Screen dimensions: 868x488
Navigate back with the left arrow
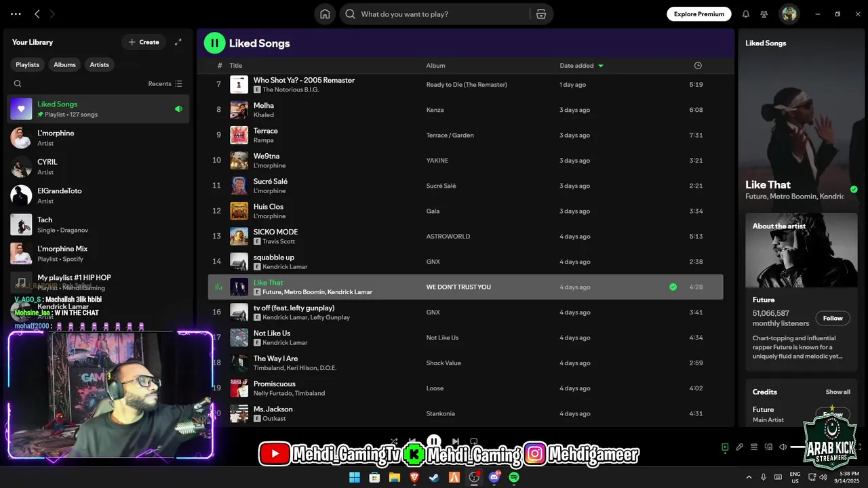[37, 14]
